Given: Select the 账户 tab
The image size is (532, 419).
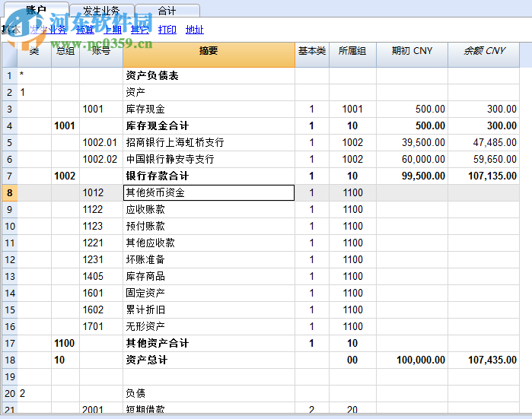Looking at the screenshot, I should tap(37, 9).
